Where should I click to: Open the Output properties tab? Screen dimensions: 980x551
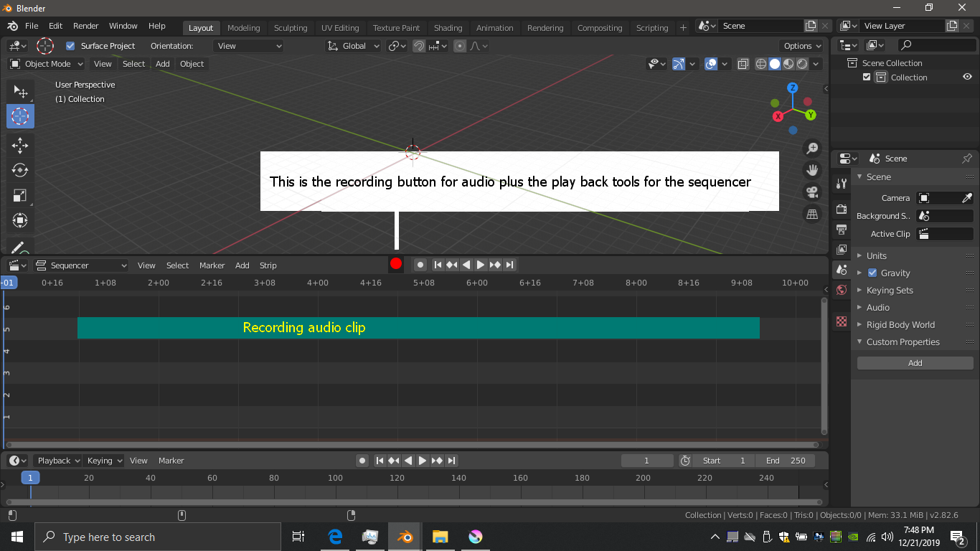point(842,230)
